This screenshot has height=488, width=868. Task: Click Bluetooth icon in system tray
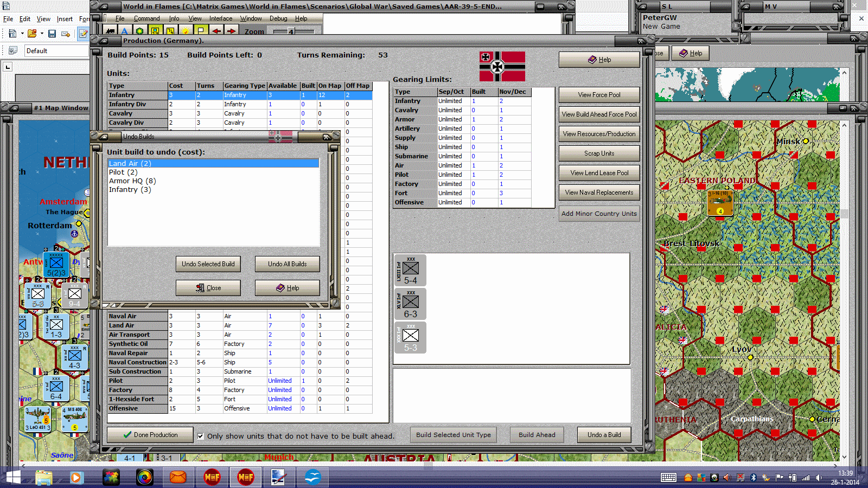(x=753, y=478)
